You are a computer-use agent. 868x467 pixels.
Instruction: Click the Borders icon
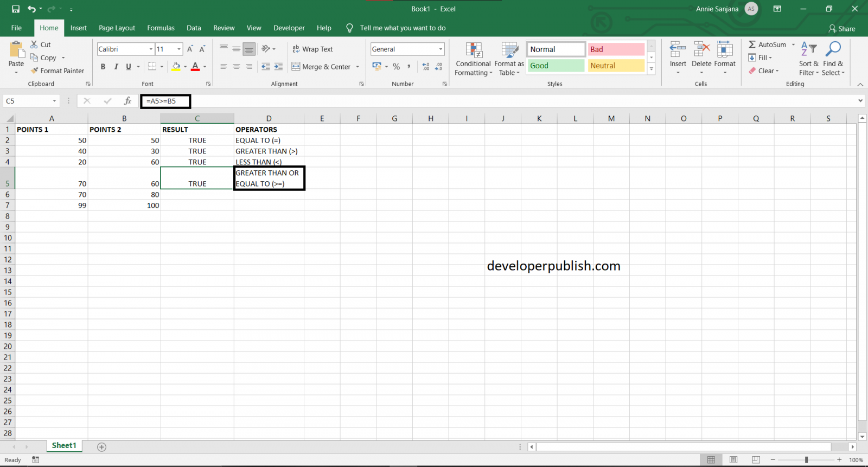point(152,67)
